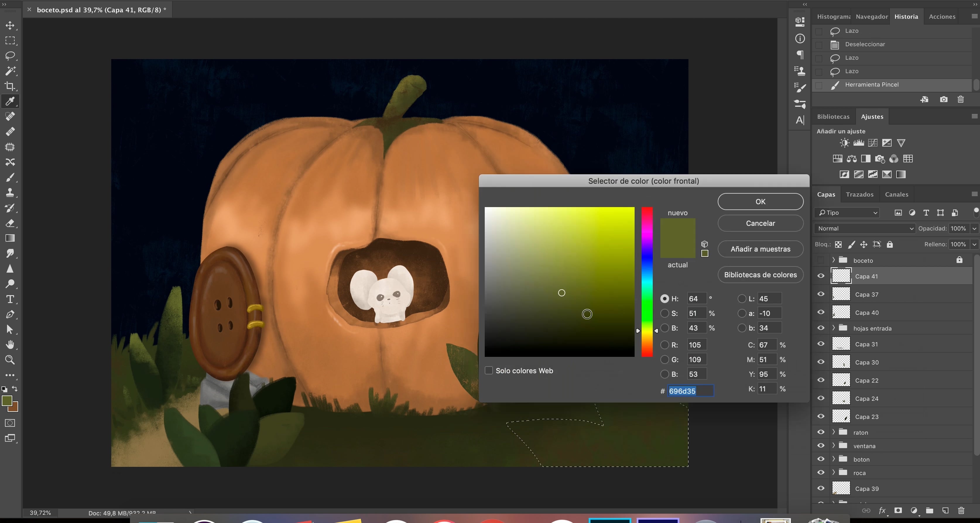Select the R red radio button
980x523 pixels.
(x=665, y=345)
